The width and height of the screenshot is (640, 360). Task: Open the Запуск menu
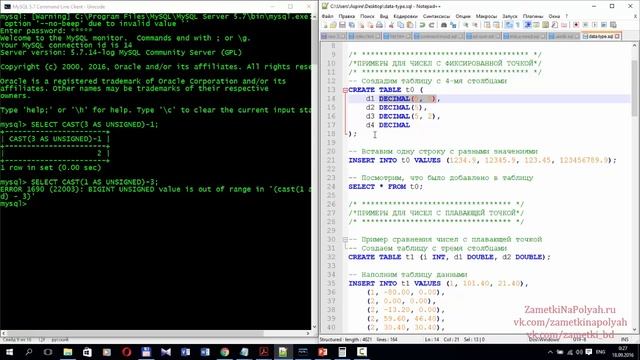[510, 16]
